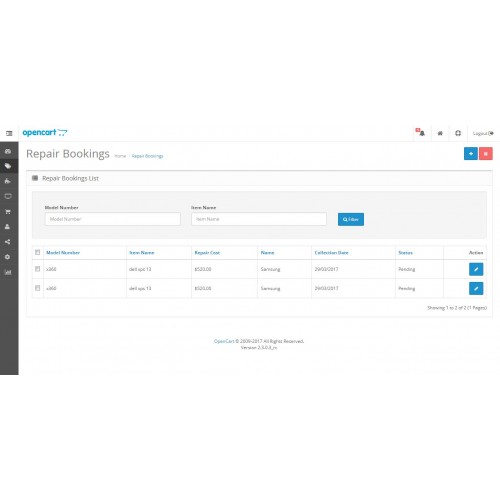Check the first booking row checkbox
This screenshot has height=500, width=500.
tap(37, 269)
